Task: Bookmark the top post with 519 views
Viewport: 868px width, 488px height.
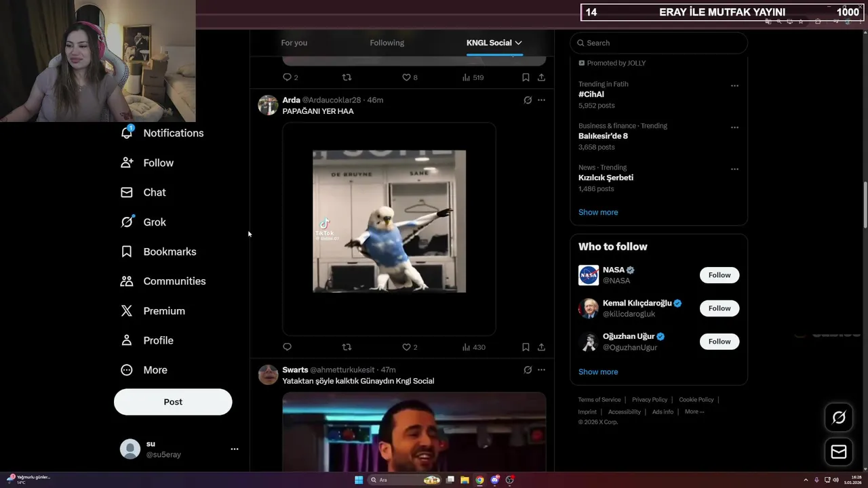Action: [526, 77]
